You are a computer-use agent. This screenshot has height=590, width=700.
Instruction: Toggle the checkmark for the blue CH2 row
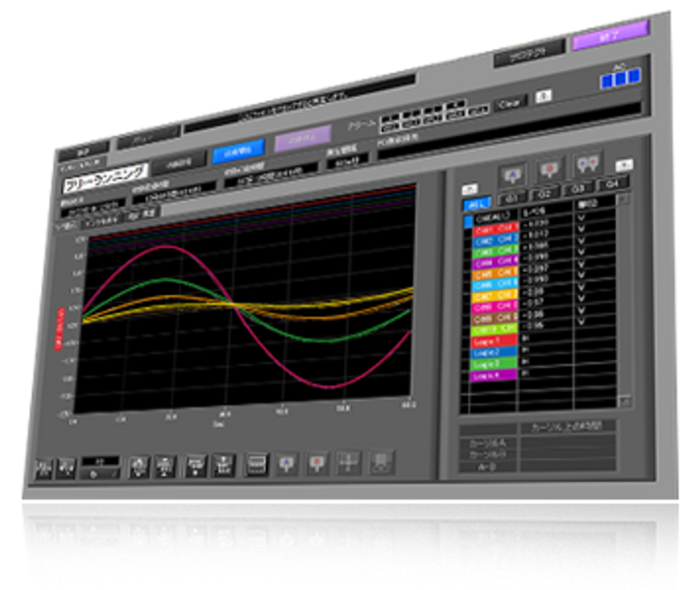click(581, 239)
